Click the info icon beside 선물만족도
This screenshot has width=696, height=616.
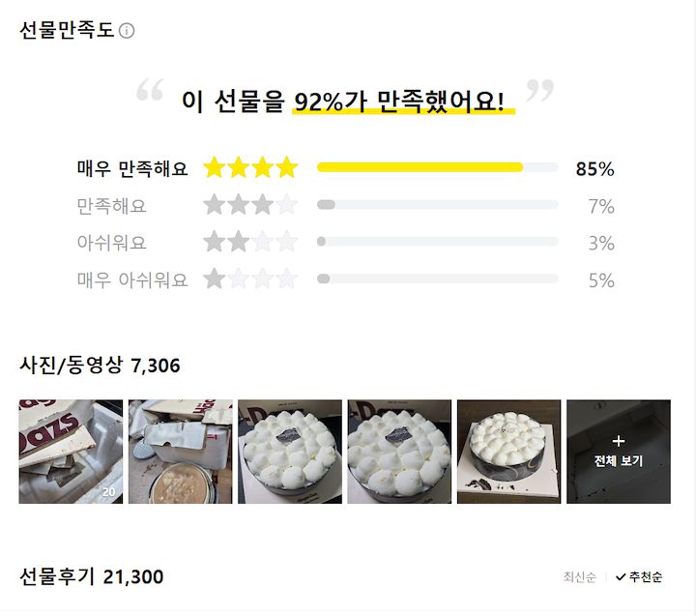127,31
